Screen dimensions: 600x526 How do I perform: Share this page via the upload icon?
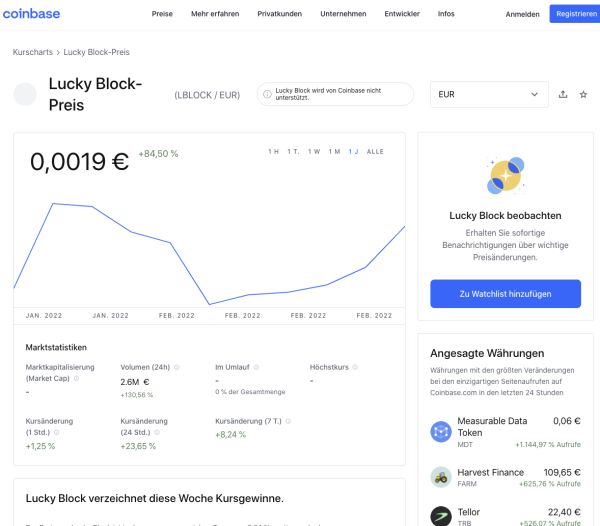tap(563, 94)
